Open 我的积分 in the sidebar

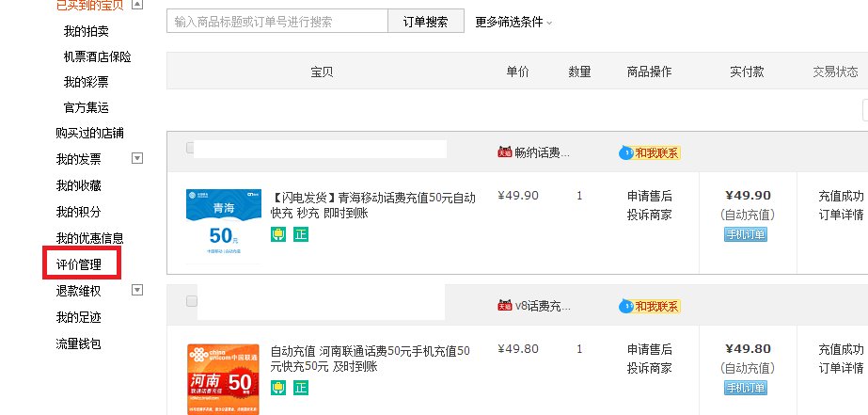(79, 212)
